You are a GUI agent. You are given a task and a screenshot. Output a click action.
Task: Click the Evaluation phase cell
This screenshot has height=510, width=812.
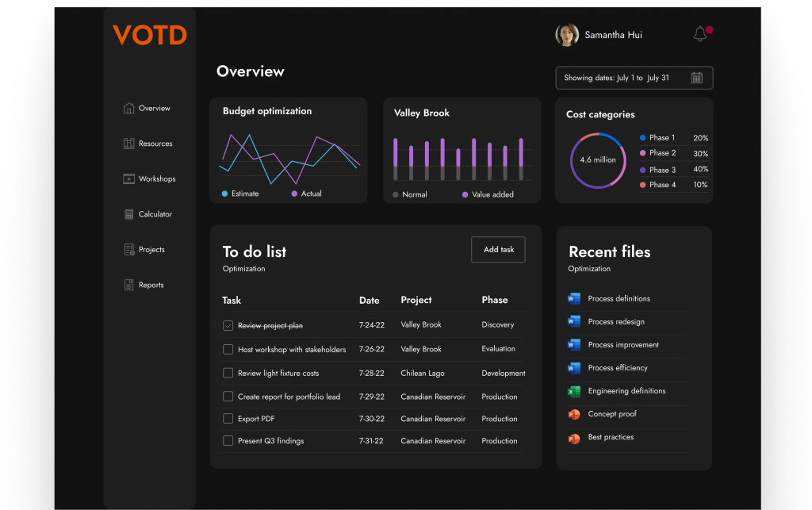(498, 348)
